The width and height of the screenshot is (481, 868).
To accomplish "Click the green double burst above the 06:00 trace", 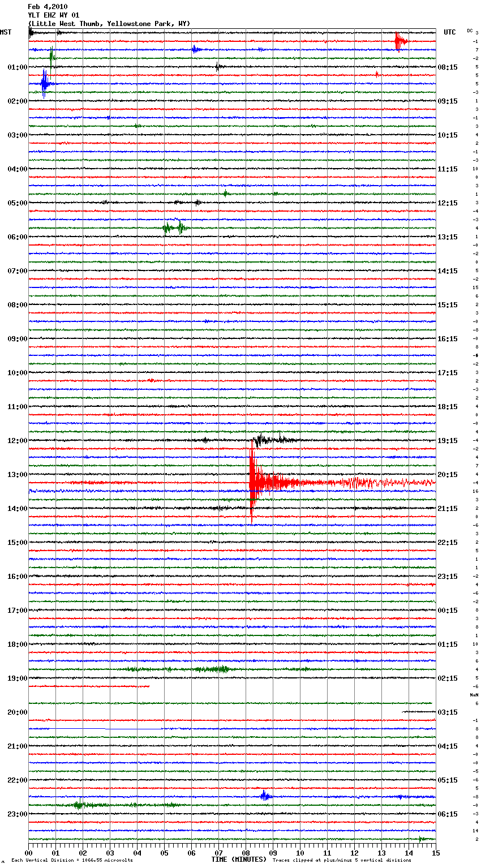I will tap(175, 227).
